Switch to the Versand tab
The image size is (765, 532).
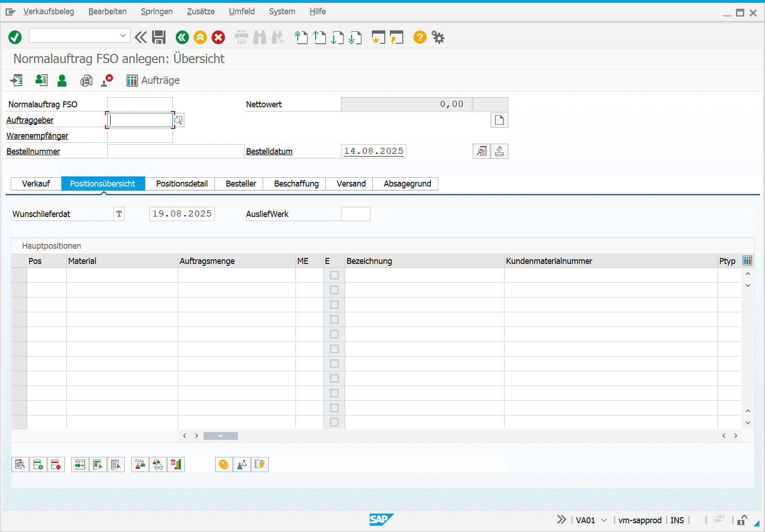point(351,184)
